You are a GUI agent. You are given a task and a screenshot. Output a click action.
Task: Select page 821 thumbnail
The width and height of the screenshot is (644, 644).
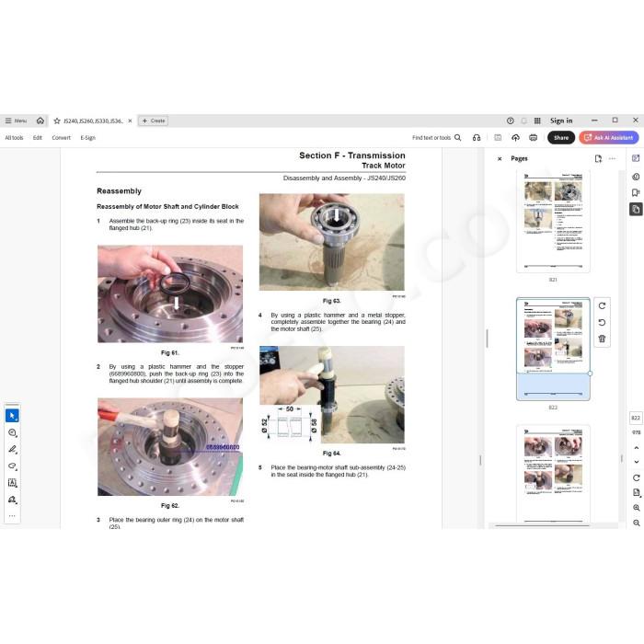[x=553, y=222]
